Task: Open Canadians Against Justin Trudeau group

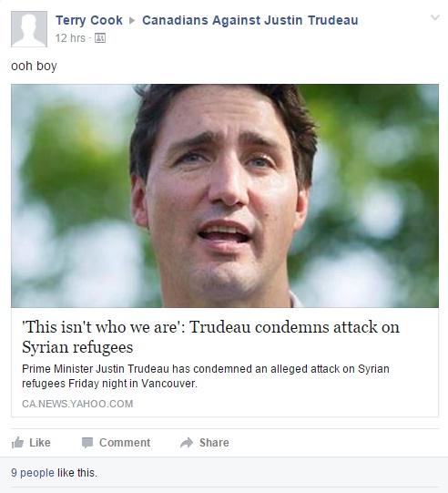Action: (250, 20)
